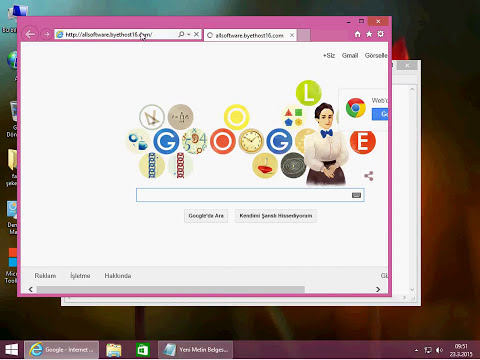Image resolution: width=480 pixels, height=360 pixels.
Task: Click the red chain doodle circle
Action: click(180, 165)
